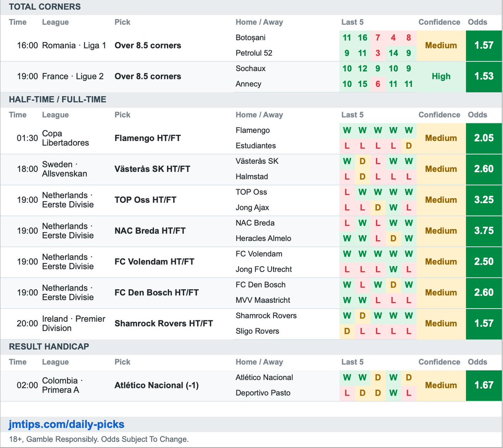503x448 pixels.
Task: Select the Heracles Almelo team name
Action: (263, 238)
